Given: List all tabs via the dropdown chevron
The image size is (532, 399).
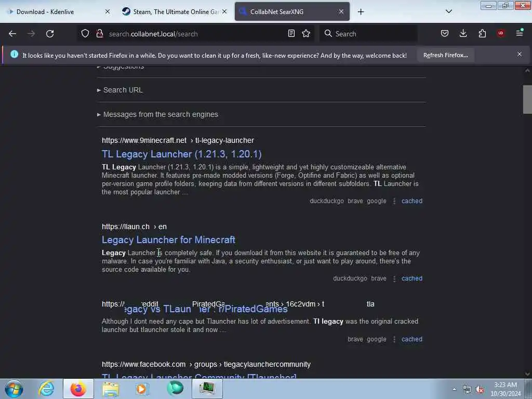Looking at the screenshot, I should tap(448, 11).
